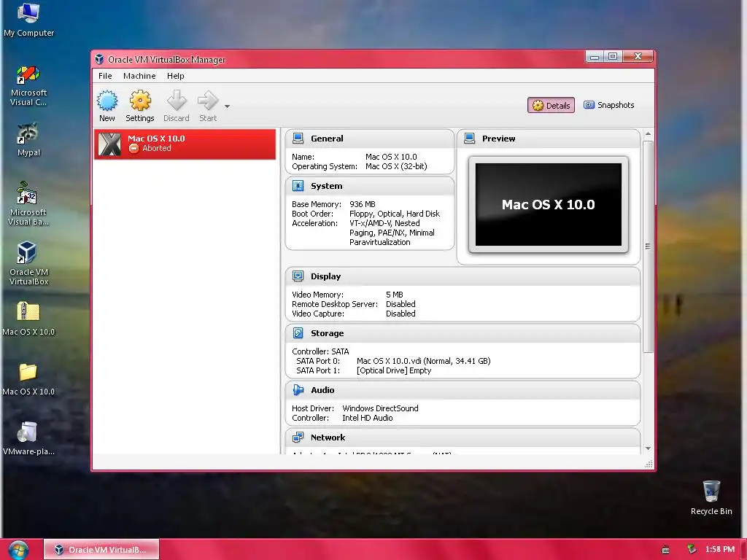Click '[Optical Drive] Empty' text
The width and height of the screenshot is (747, 560).
tap(394, 370)
